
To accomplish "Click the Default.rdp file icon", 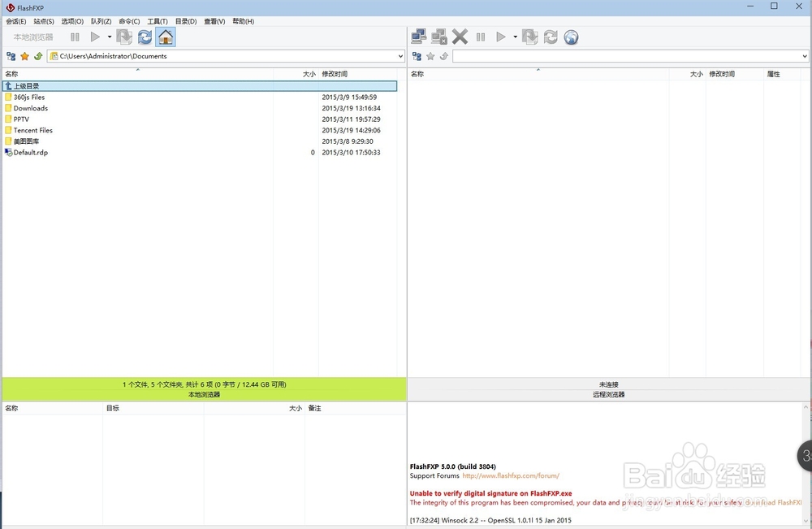I will (x=8, y=152).
